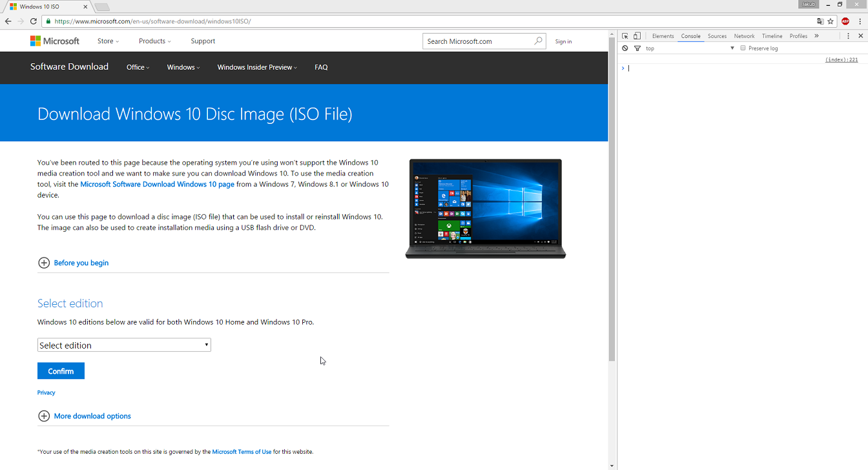Click the Windows 10 laptop image
This screenshot has height=470, width=868.
coord(486,209)
